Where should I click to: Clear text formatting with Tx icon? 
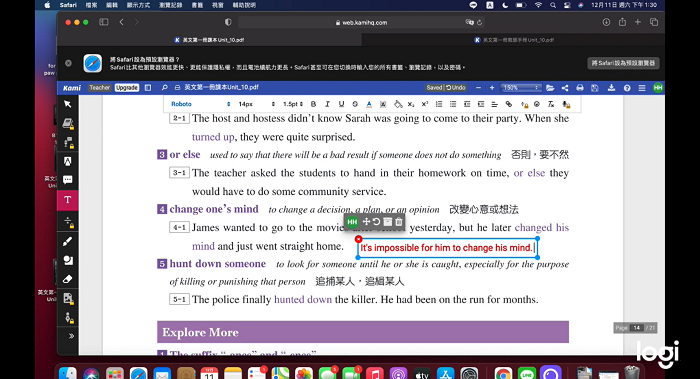551,104
